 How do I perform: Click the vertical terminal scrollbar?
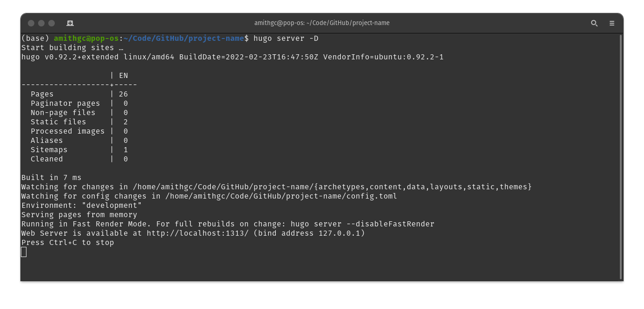click(x=621, y=157)
